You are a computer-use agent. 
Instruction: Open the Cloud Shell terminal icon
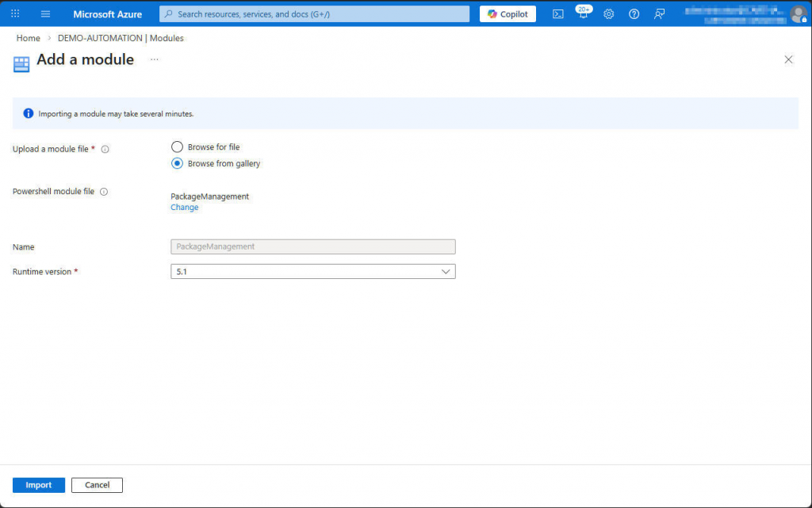[x=557, y=13]
